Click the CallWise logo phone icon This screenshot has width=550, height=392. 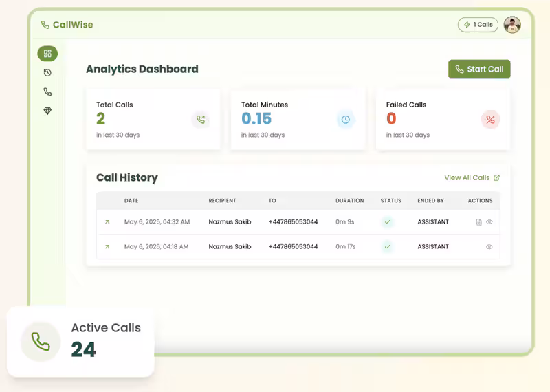45,25
